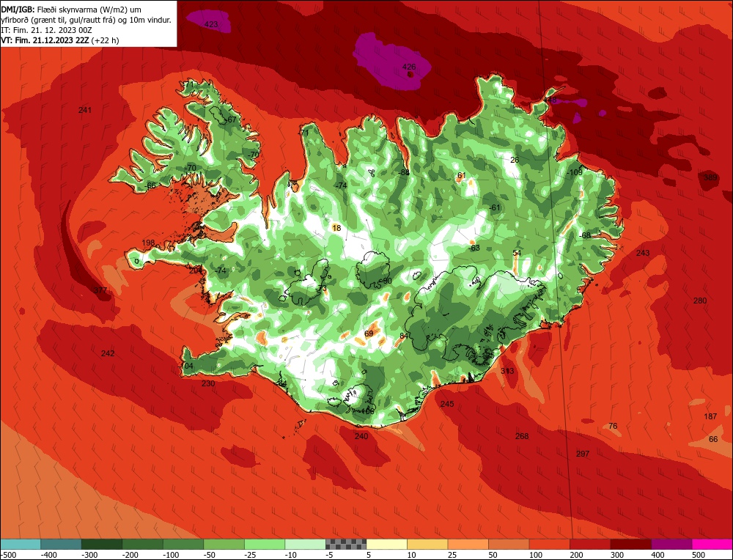Image resolution: width=733 pixels, height=560 pixels.
Task: Click the '245' value off the south coast
Action: click(447, 404)
